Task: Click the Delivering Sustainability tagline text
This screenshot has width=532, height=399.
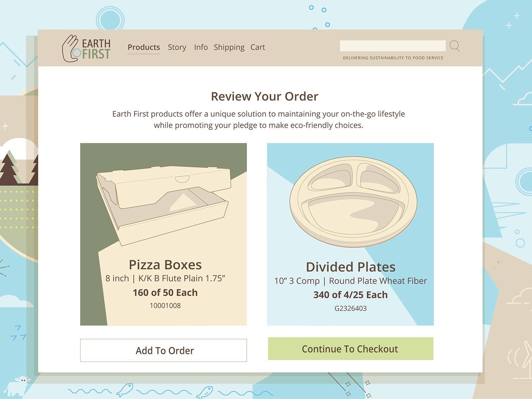Action: click(x=393, y=58)
